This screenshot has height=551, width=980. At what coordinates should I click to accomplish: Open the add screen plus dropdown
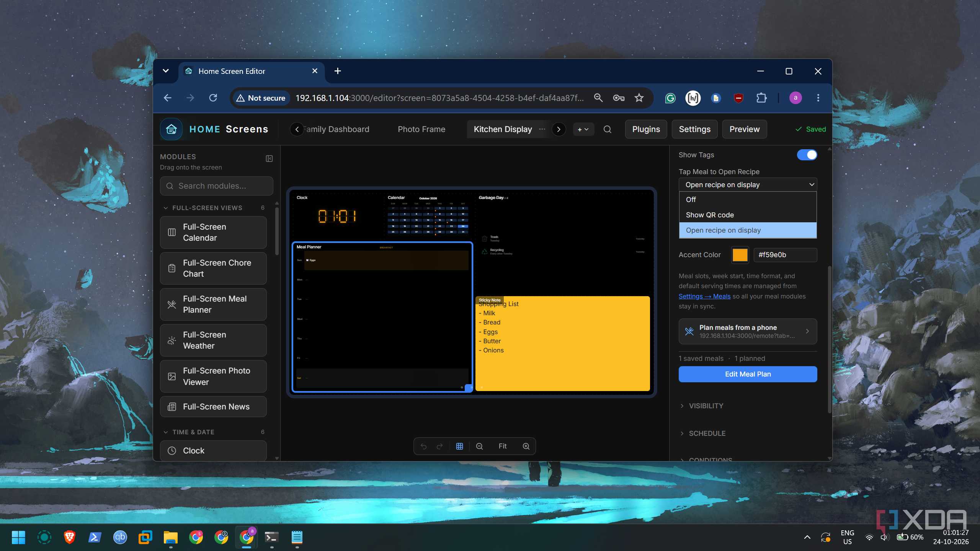coord(583,129)
